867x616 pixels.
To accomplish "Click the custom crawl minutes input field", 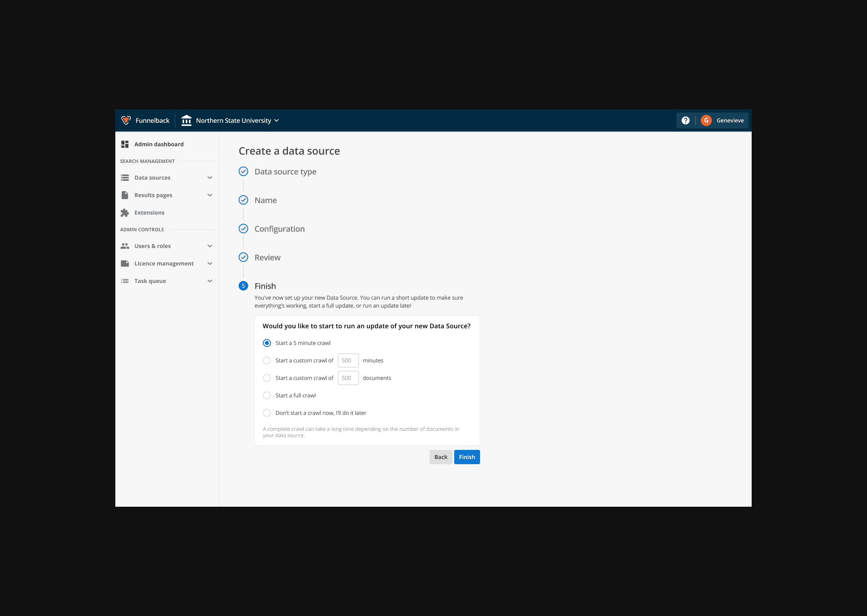I will pos(348,360).
